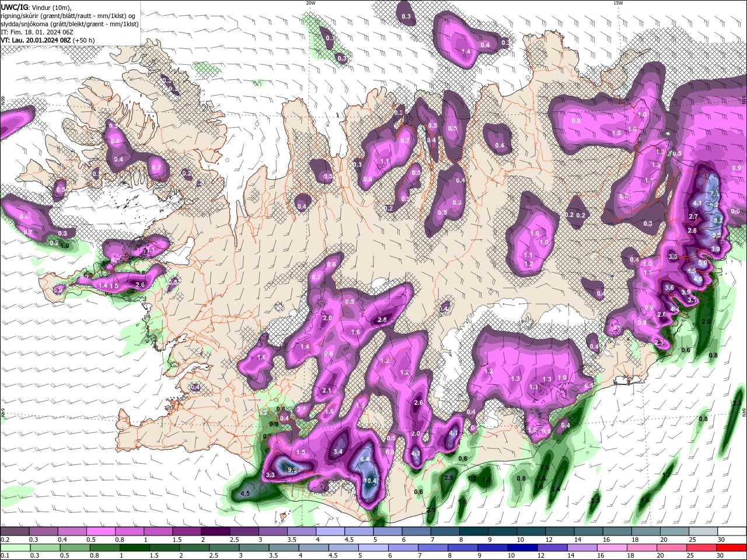Click the light gray snow swatch labeled 25

tap(703, 531)
